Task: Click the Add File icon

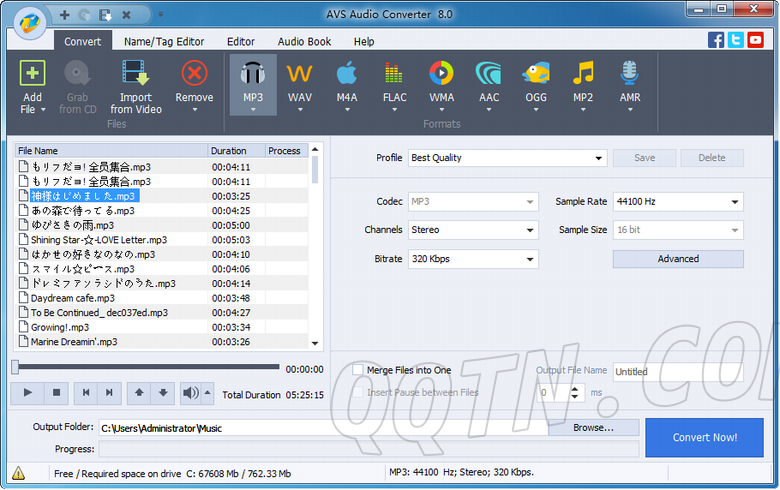Action: [33, 75]
